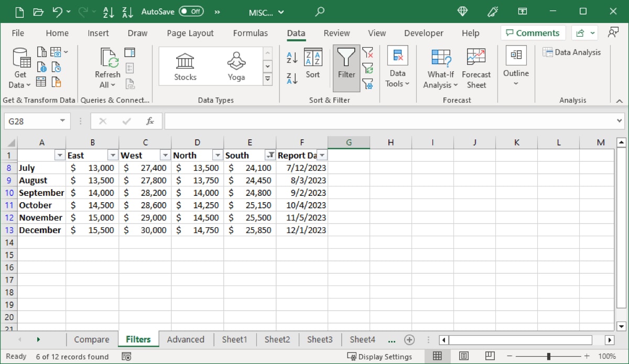Viewport: 629px width, 364px height.
Task: Select the Filter icon in Sort & Filter
Action: 345,67
